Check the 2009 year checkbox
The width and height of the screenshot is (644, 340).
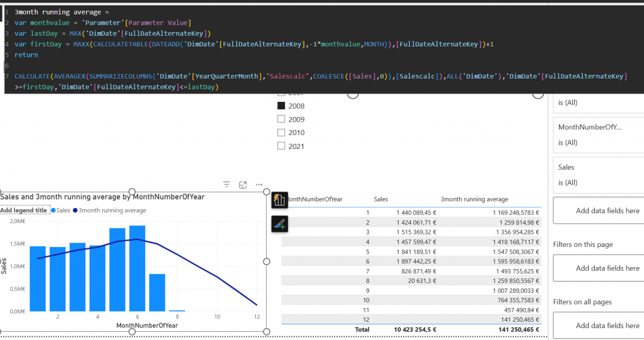282,119
